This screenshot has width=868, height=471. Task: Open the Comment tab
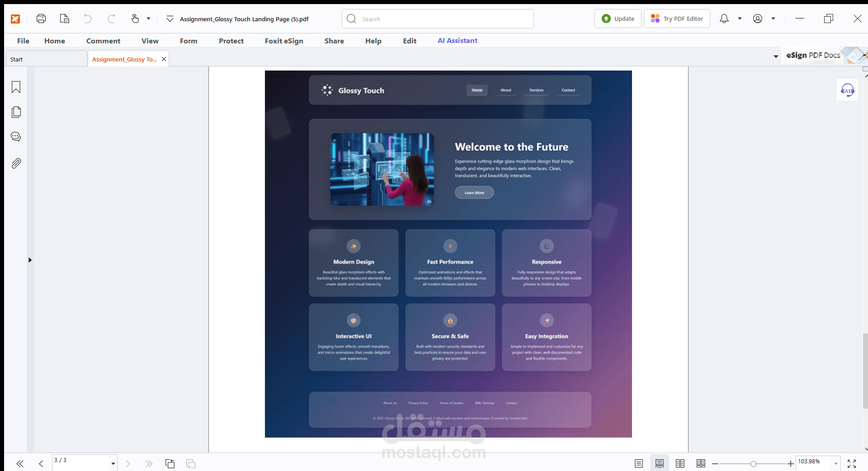[103, 41]
